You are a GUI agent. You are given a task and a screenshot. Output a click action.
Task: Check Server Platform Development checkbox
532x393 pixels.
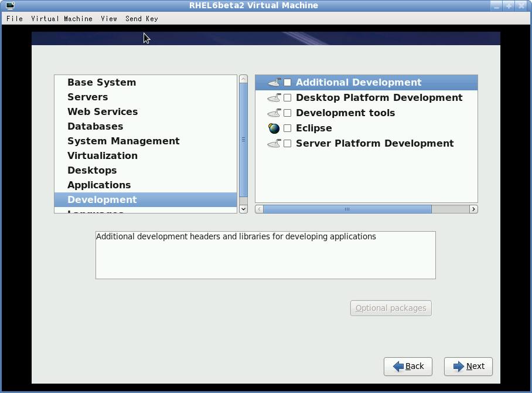tap(287, 144)
